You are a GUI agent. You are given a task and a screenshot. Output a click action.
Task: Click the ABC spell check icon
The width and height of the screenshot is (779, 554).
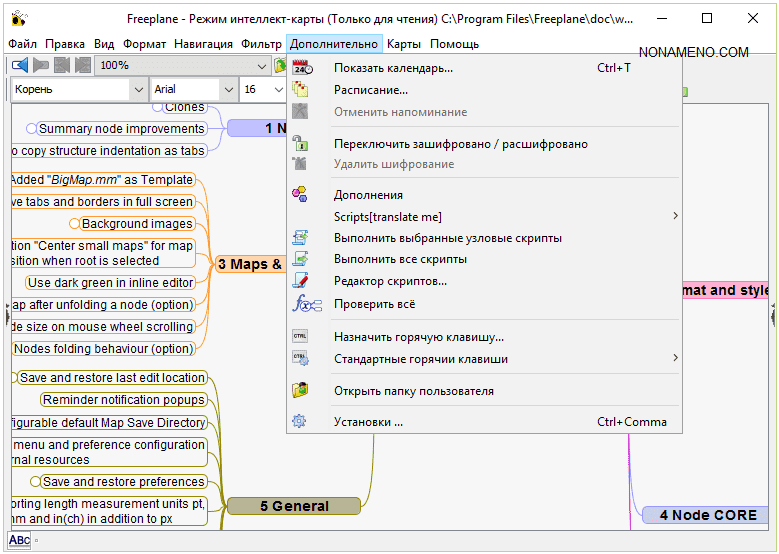pyautogui.click(x=19, y=541)
